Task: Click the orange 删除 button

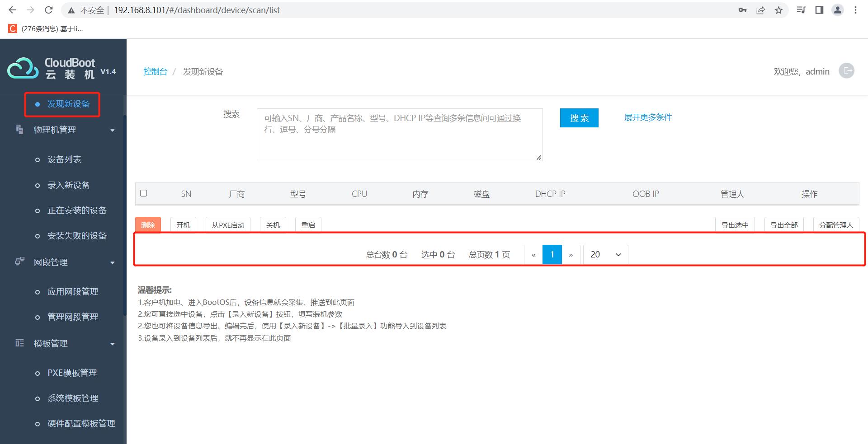Action: 148,224
